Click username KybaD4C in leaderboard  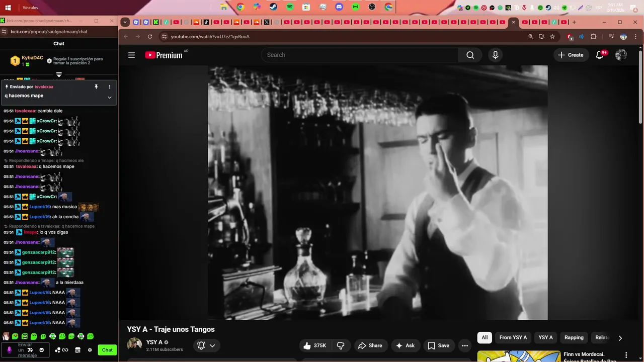point(32,58)
